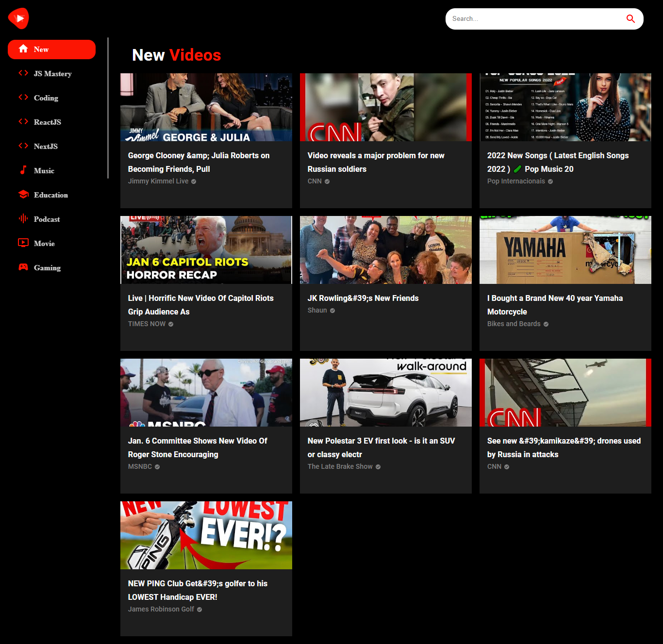Open the Yamaha Motorcycle video thumbnail
Screen dimensions: 663x644
pyautogui.click(x=565, y=250)
